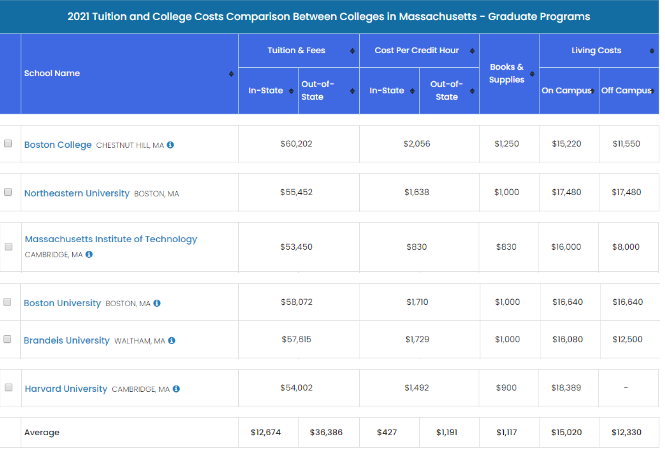
Task: Click average in-state credit cost $427
Action: tap(387, 432)
